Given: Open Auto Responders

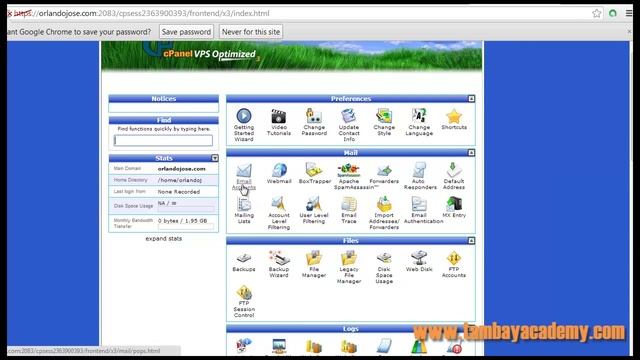Looking at the screenshot, I should tap(420, 176).
